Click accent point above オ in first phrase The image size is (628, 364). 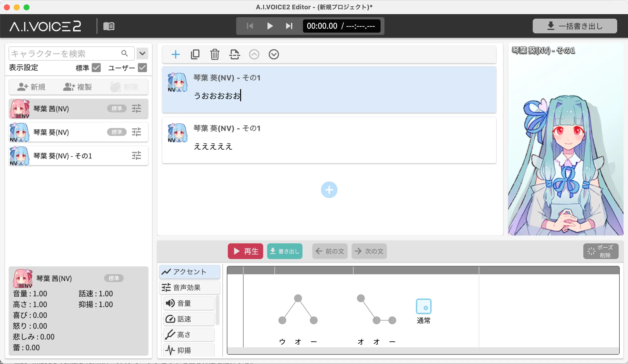pos(298,298)
